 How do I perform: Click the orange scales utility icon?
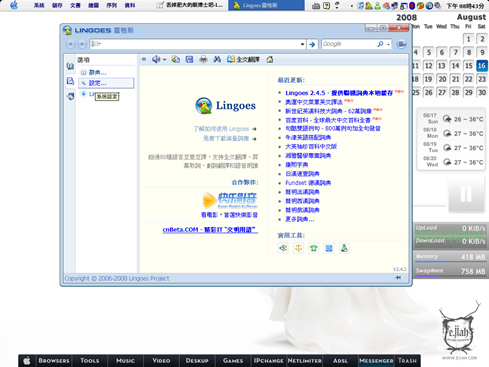point(298,248)
